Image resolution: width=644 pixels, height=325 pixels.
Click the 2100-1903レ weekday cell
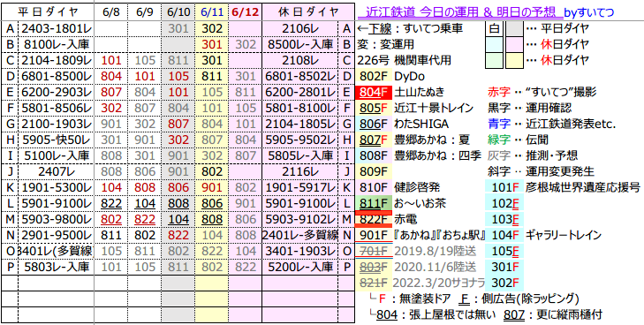(57, 125)
